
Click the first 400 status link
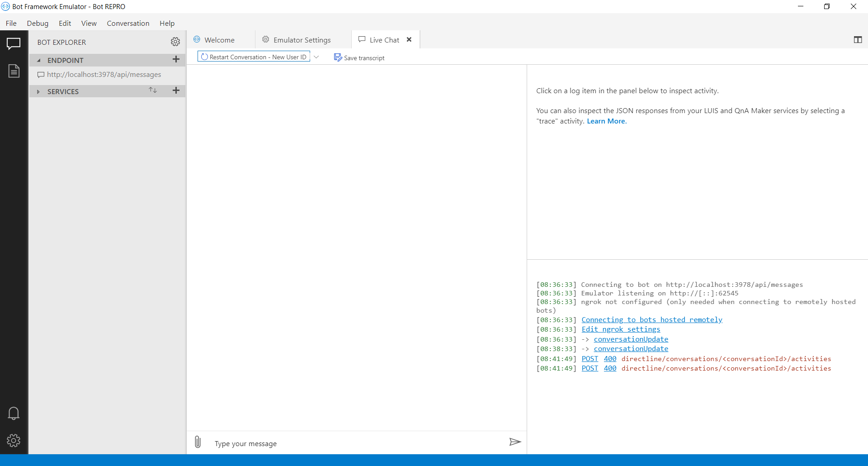(x=610, y=359)
